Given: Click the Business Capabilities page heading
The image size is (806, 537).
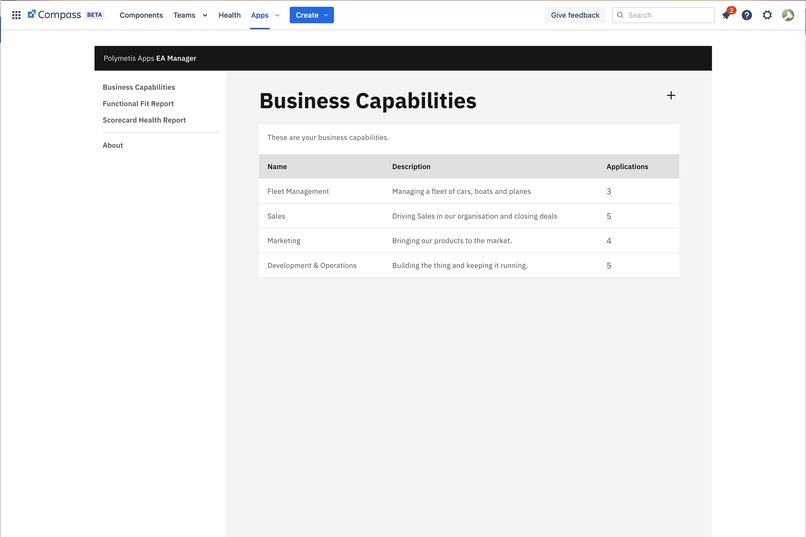Looking at the screenshot, I should coord(368,101).
